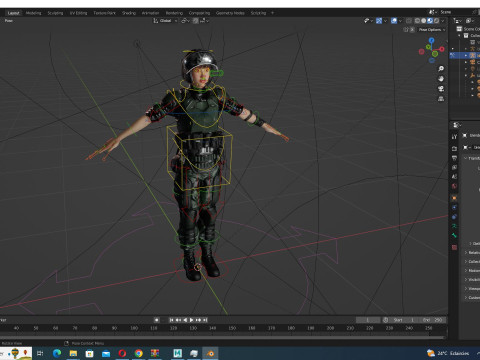Image resolution: width=480 pixels, height=360 pixels.
Task: Open the snapping options dropdown
Action: (204, 21)
